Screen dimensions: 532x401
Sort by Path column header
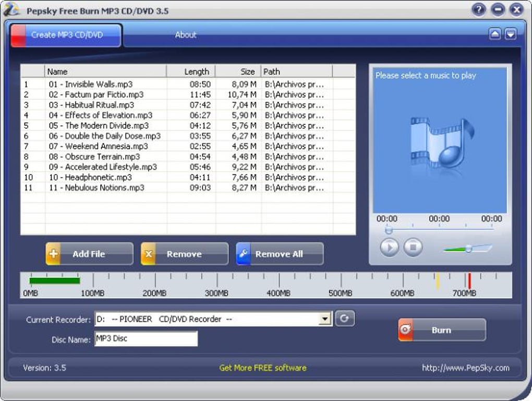click(x=297, y=72)
